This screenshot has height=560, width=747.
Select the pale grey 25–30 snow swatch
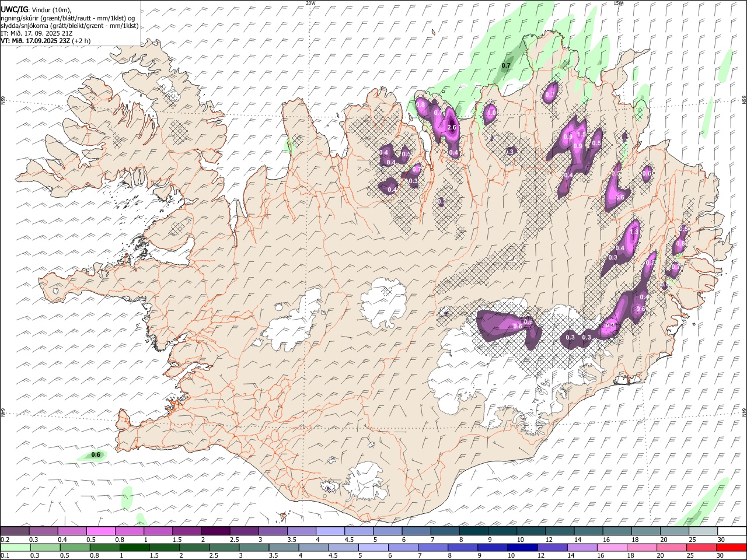(x=703, y=531)
